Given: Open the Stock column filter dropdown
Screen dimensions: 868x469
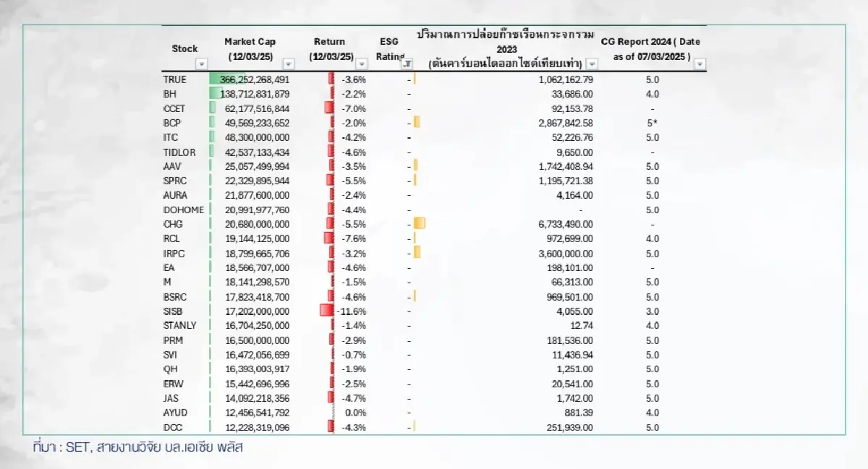Looking at the screenshot, I should click(x=202, y=64).
